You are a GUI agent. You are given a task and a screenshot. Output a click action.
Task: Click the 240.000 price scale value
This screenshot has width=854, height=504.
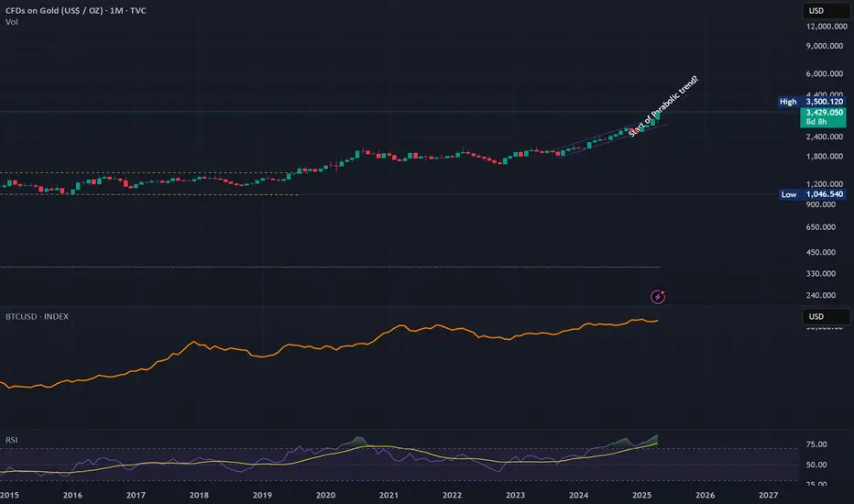click(x=821, y=295)
